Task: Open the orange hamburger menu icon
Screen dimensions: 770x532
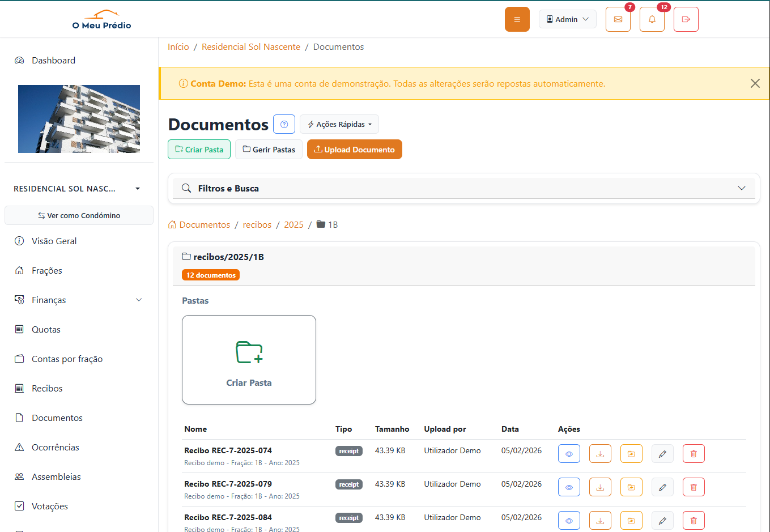Action: (517, 19)
